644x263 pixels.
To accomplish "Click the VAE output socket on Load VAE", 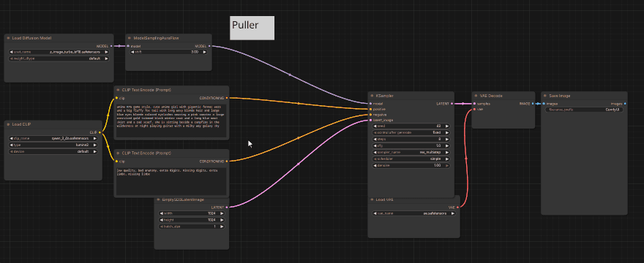I will 458,207.
